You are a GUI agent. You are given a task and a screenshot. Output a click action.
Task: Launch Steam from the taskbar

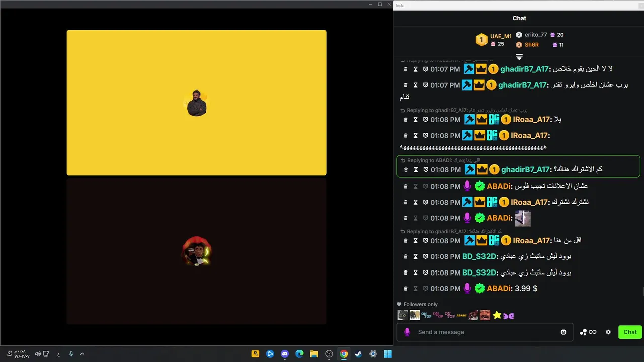[x=358, y=354]
